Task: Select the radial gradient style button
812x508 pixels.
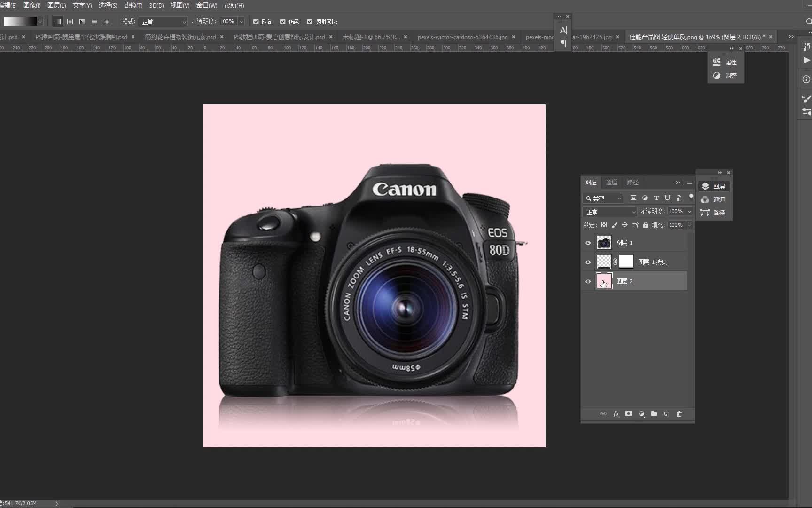Action: [x=70, y=22]
